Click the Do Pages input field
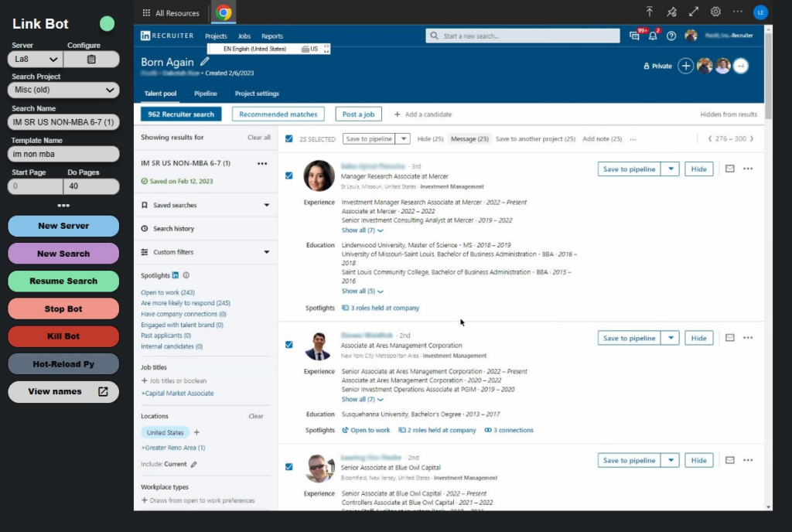 [91, 186]
